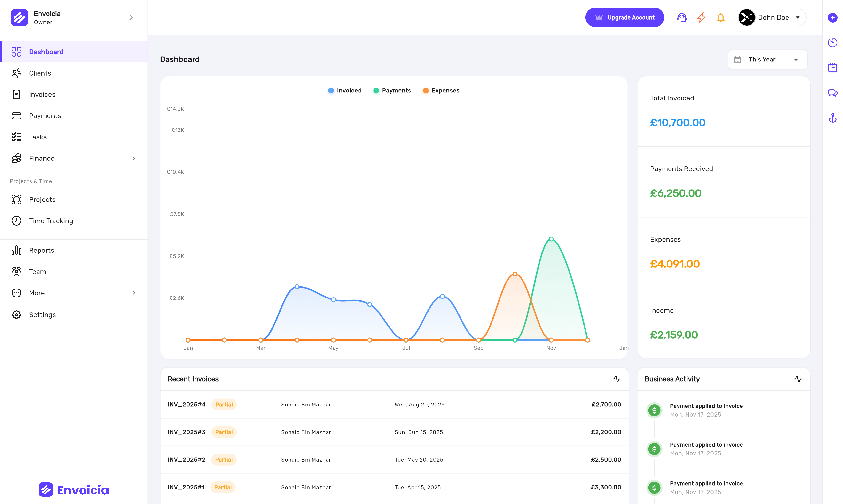The height and width of the screenshot is (504, 843).
Task: Go to Invoices in the sidebar
Action: pyautogui.click(x=42, y=94)
